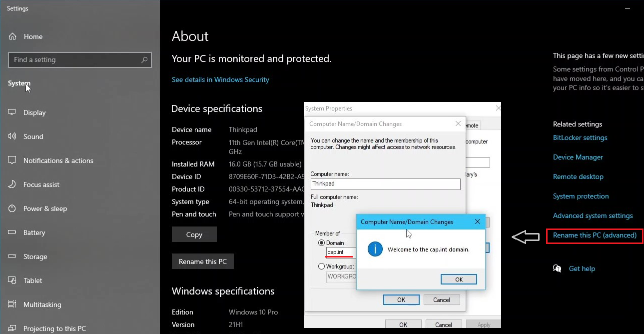Open Multitasking settings icon
The width and height of the screenshot is (644, 334).
pos(12,304)
